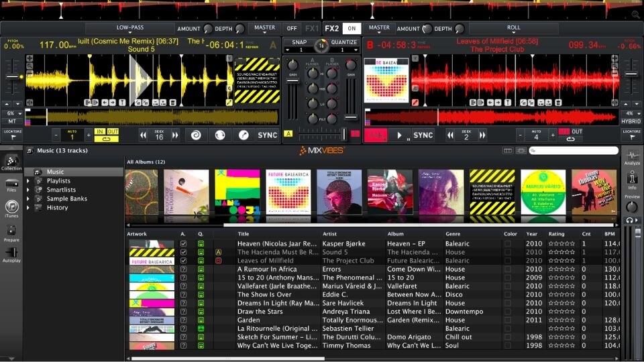Screen dimensions: 644x362
Task: Click deck B red pencil edit icon
Action: [x=415, y=102]
